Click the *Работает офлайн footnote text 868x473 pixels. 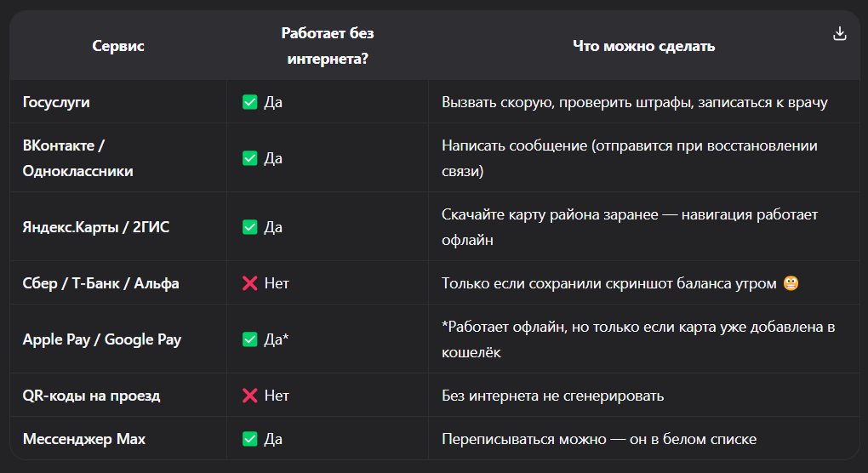coord(638,339)
